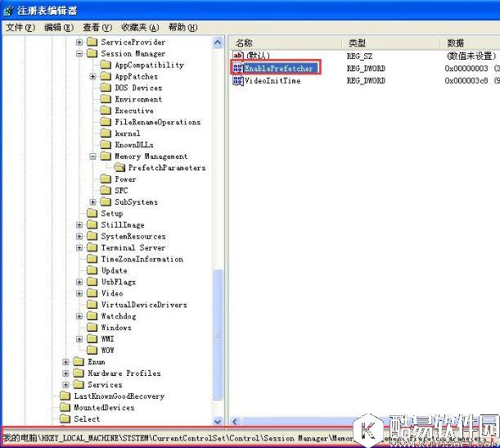
Task: Click the WOW folder icon
Action: coord(92,351)
